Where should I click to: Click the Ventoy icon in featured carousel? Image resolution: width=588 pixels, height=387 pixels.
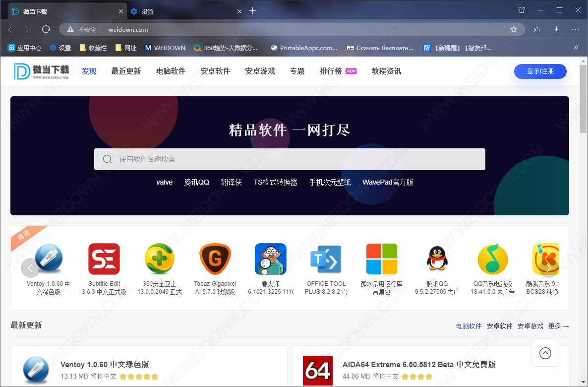[x=49, y=258]
